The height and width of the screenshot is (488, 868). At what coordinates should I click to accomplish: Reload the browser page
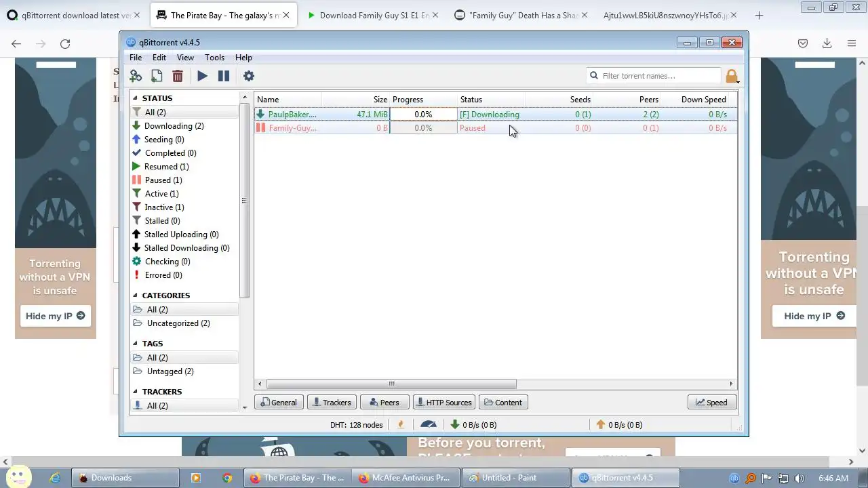coord(65,43)
